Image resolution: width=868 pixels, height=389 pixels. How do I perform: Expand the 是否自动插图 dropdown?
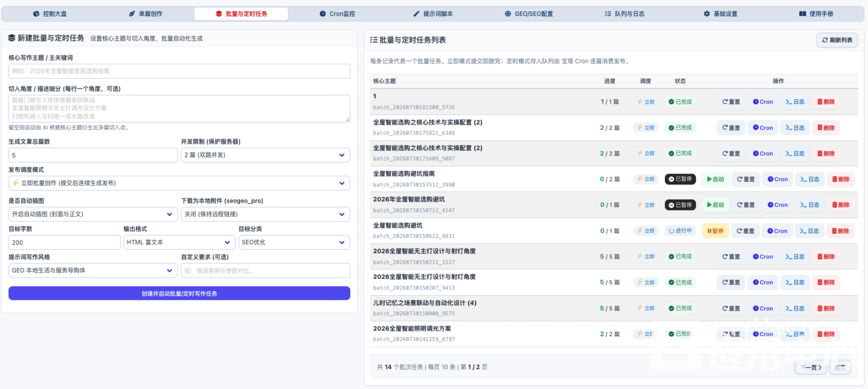[x=93, y=214]
